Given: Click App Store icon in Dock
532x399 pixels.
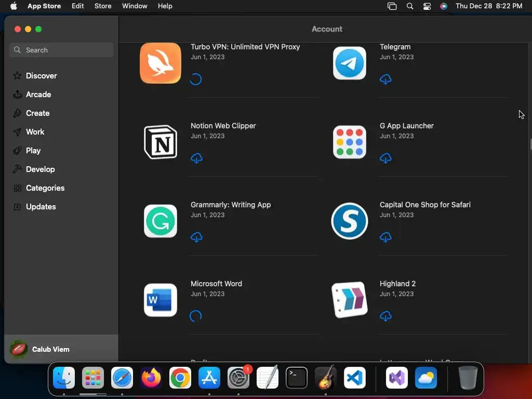Looking at the screenshot, I should (209, 378).
